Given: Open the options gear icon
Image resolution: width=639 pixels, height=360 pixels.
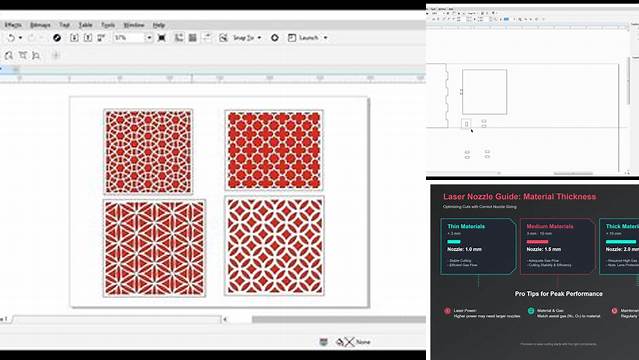Looking at the screenshot, I should 275,38.
